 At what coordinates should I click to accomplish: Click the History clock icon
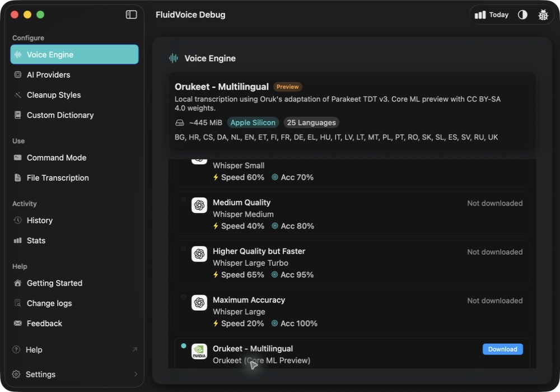17,220
